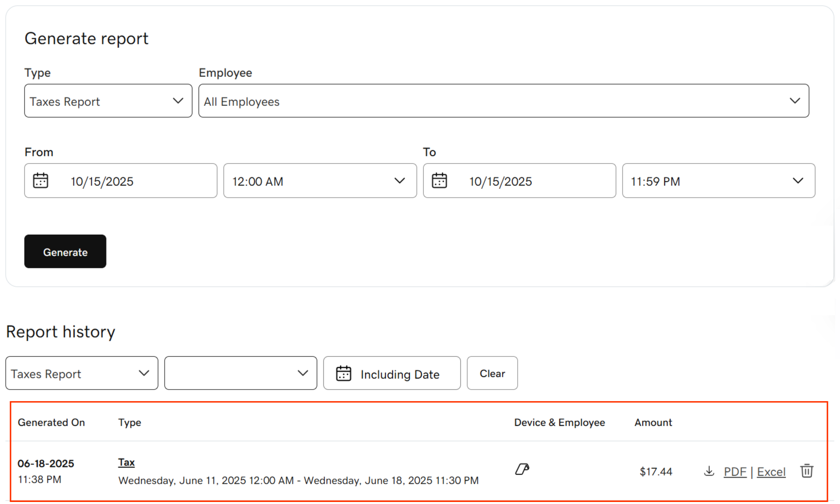Change the To time from 11:59 PM
The image size is (840, 504).
coord(718,181)
